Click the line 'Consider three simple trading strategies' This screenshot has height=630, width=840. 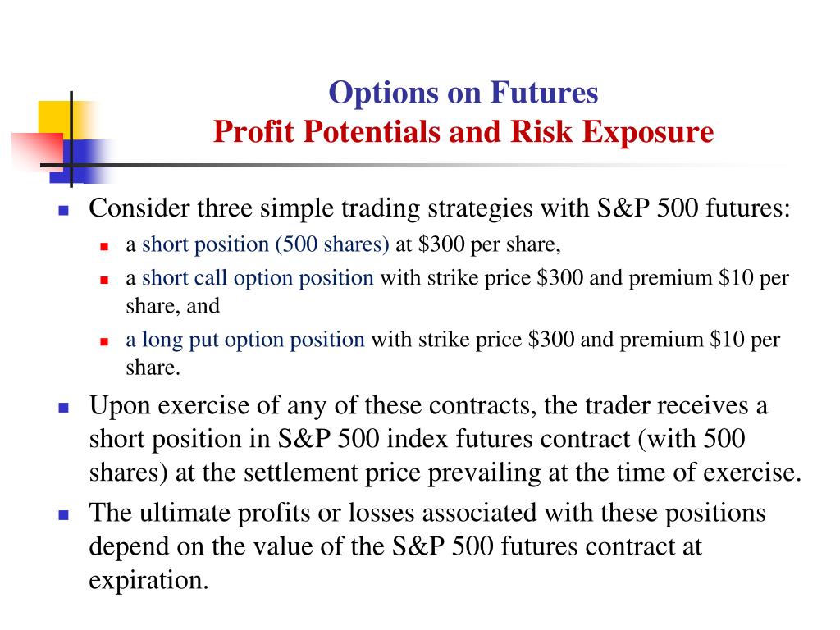point(440,208)
